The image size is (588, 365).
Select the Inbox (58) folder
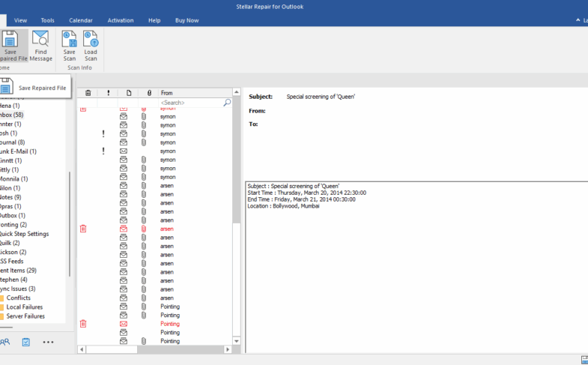(x=11, y=115)
